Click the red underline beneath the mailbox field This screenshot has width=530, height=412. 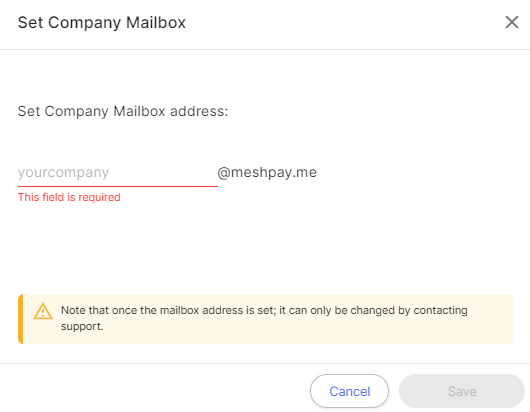coord(118,186)
